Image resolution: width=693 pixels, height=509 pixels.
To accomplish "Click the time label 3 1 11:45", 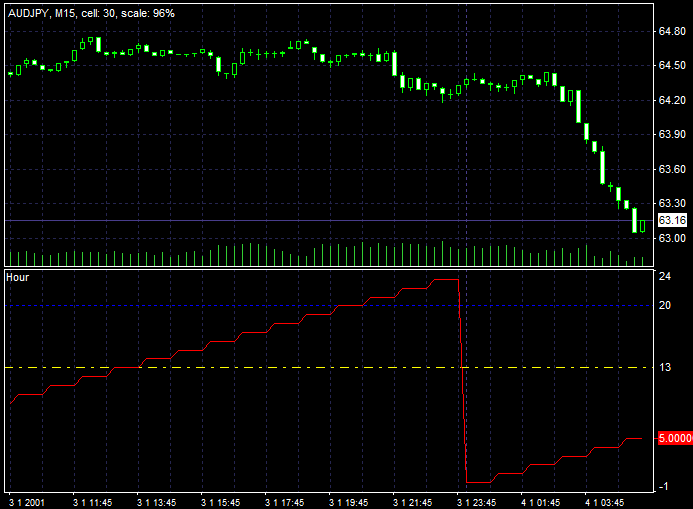I will (92, 503).
